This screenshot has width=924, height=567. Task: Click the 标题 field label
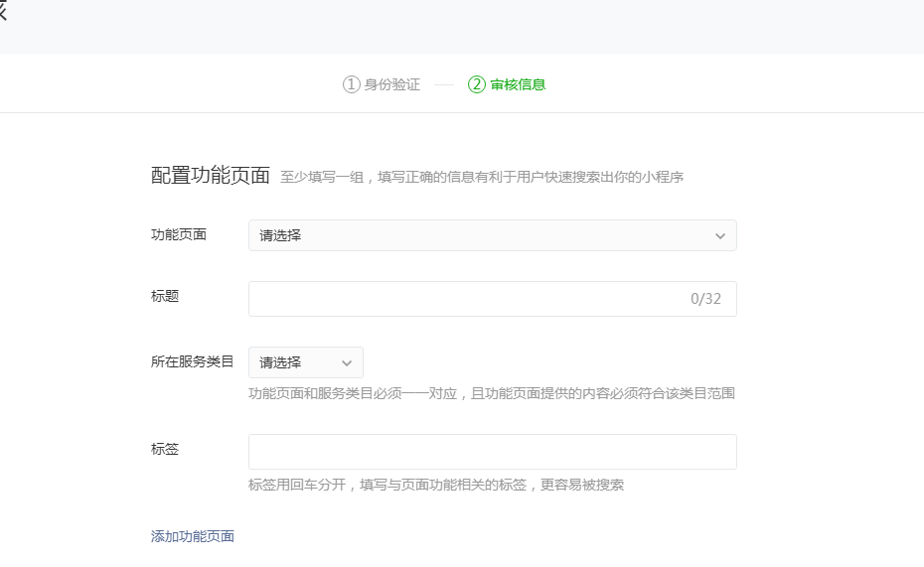point(165,296)
